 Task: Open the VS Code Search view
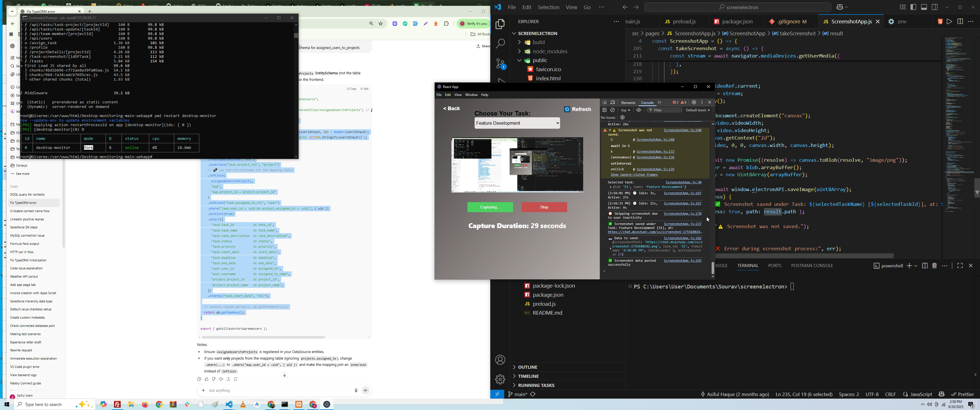[x=500, y=44]
